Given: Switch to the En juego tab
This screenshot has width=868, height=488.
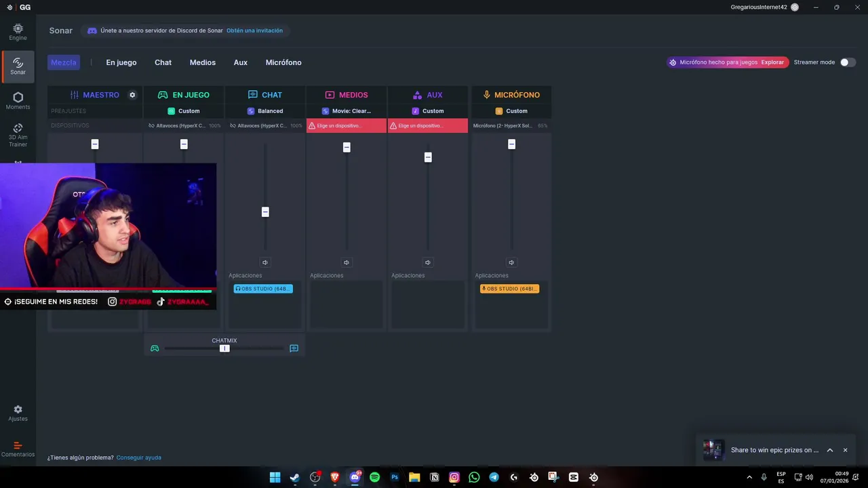Looking at the screenshot, I should coord(121,62).
